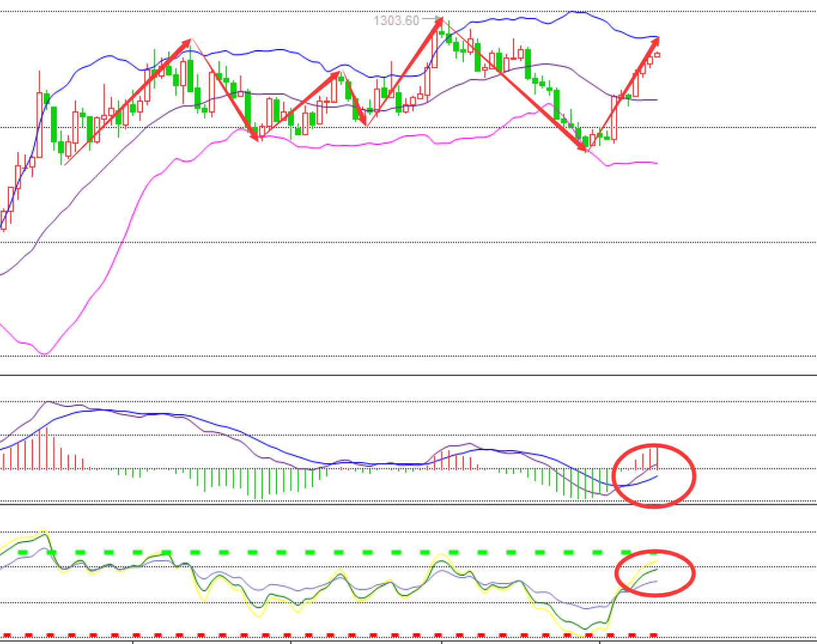Click the first upward red arrow's arrowhead
Viewport: 817px width, 644px height.
(x=187, y=44)
